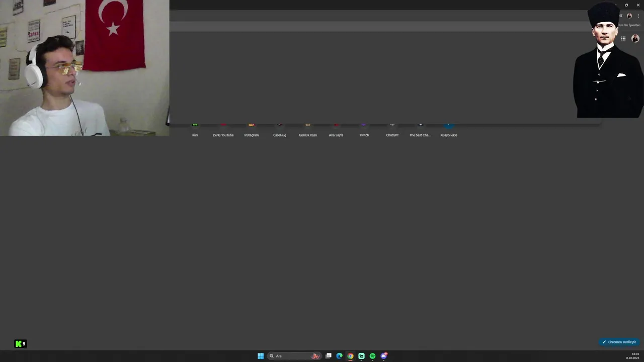The width and height of the screenshot is (644, 362).
Task: Open Task View in taskbar
Action: [x=329, y=356]
